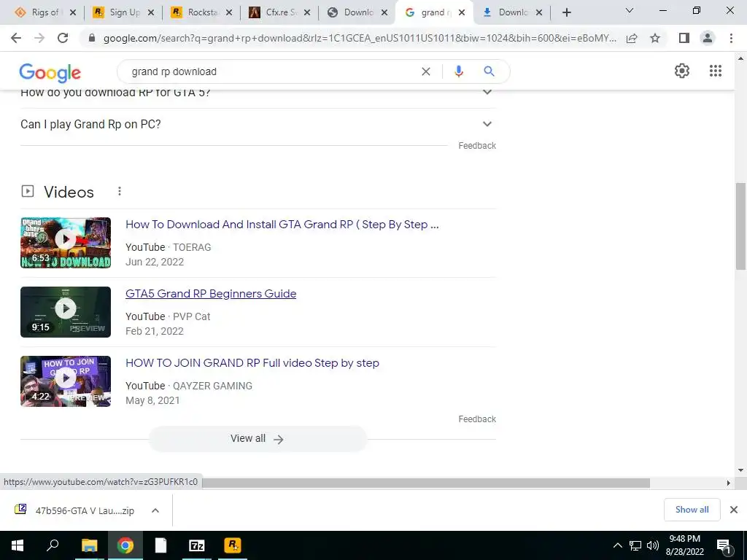Play the 9:15 PVP Cat video thumbnail
Image resolution: width=747 pixels, height=560 pixels.
pyautogui.click(x=66, y=312)
